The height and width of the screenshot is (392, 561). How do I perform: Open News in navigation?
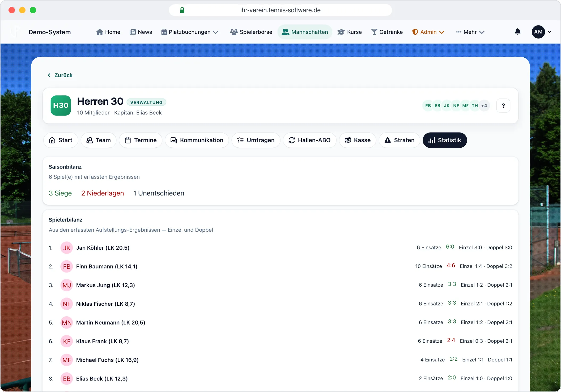click(141, 32)
